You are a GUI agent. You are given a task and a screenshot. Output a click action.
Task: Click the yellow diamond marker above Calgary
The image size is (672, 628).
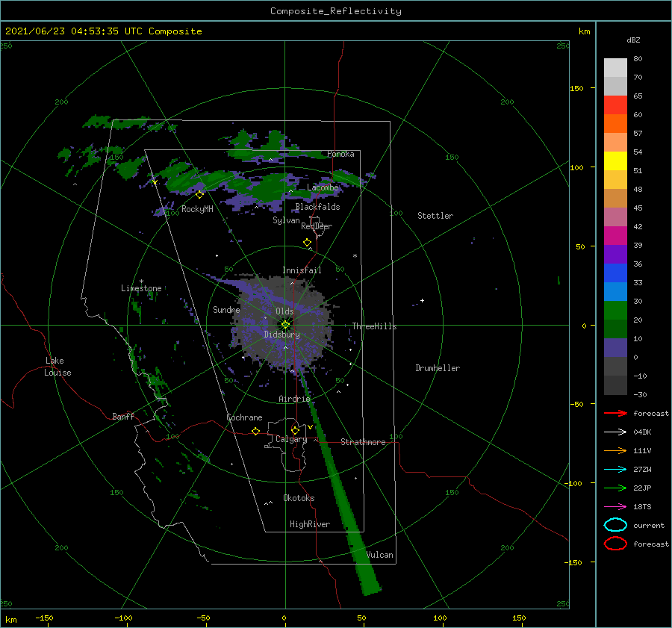pos(295,430)
